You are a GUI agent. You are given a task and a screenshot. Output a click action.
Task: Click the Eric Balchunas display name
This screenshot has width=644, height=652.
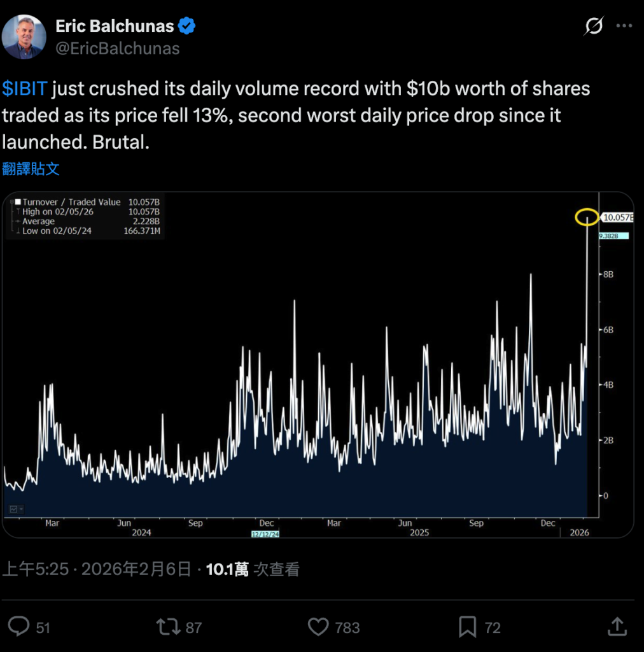[115, 26]
